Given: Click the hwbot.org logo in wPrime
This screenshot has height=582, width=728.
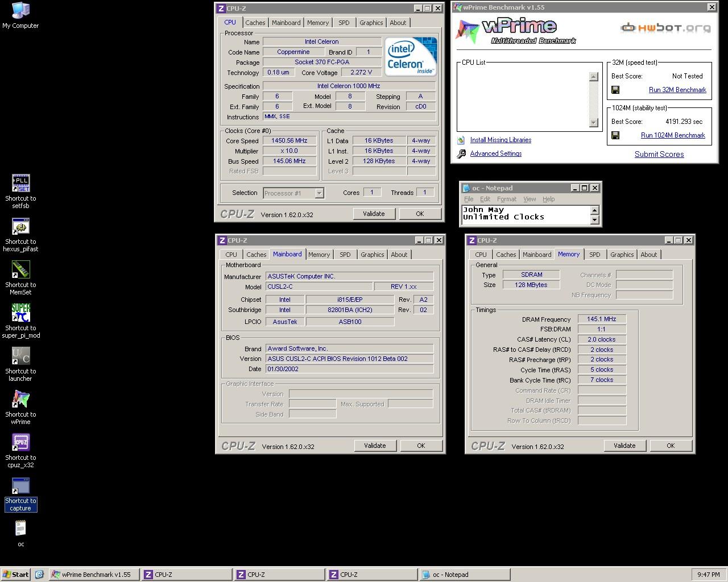Looking at the screenshot, I should point(665,27).
